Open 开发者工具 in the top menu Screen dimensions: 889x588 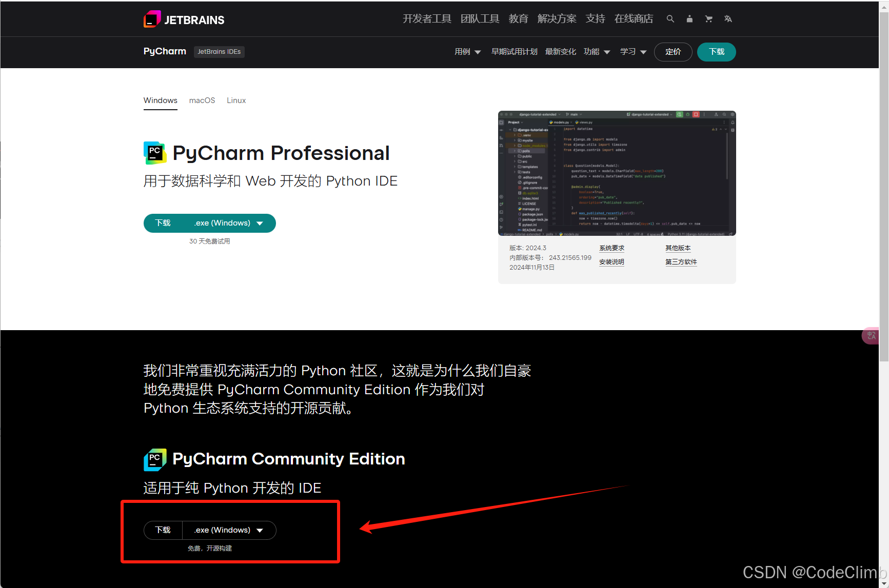coord(427,19)
